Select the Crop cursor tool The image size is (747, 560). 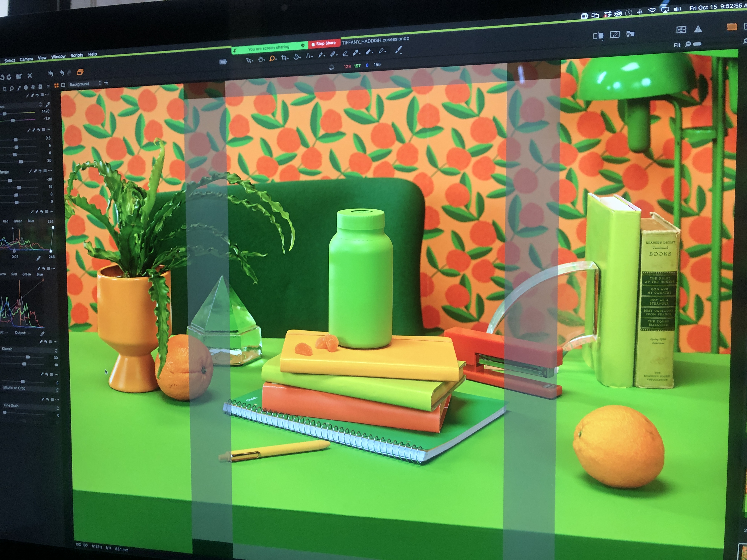(284, 58)
